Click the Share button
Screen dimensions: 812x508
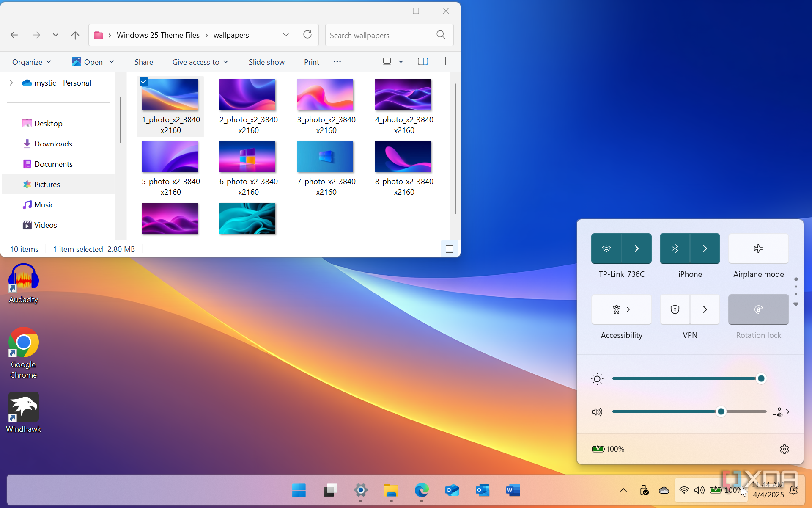144,62
